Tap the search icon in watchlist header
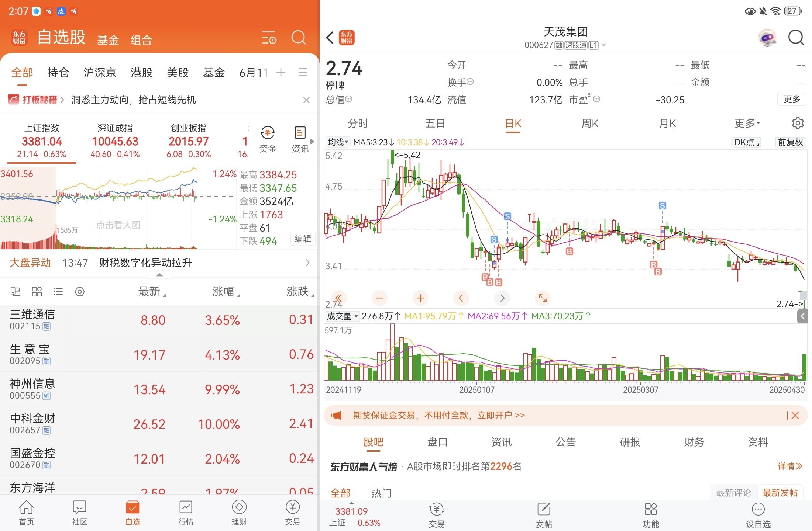This screenshot has width=812, height=531. (299, 37)
